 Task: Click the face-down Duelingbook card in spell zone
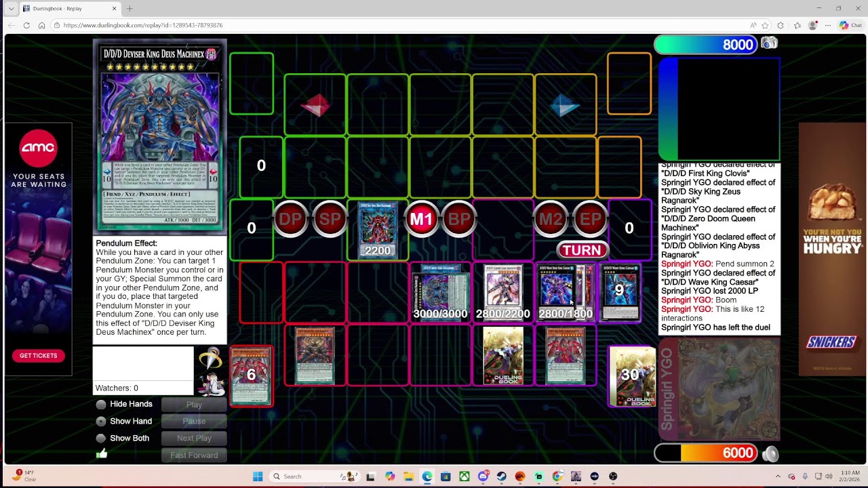coord(503,355)
